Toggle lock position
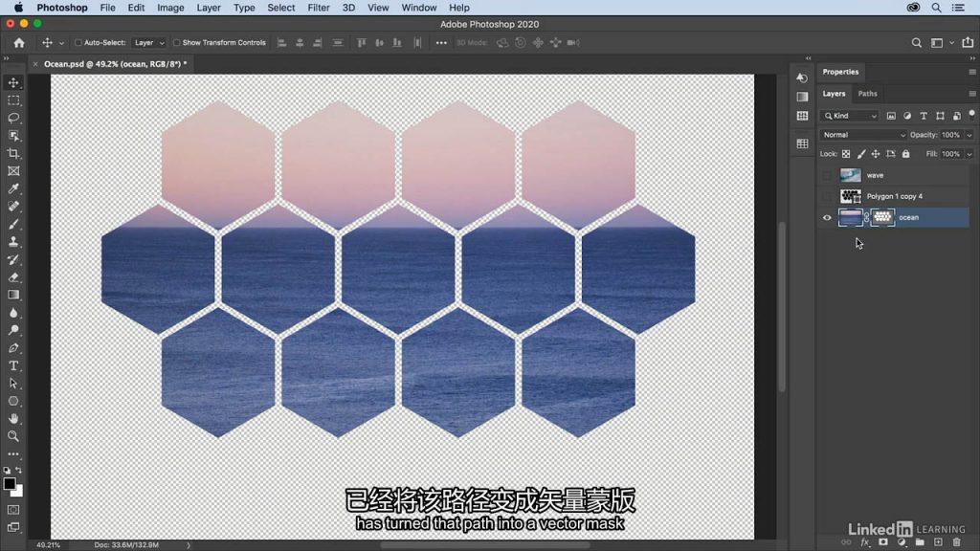Screen dimensions: 980x551 tap(876, 154)
